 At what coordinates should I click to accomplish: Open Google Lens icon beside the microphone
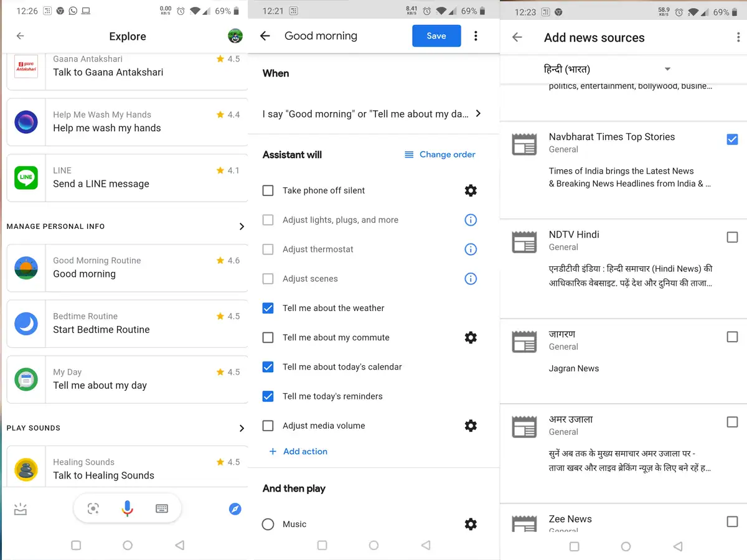[93, 508]
